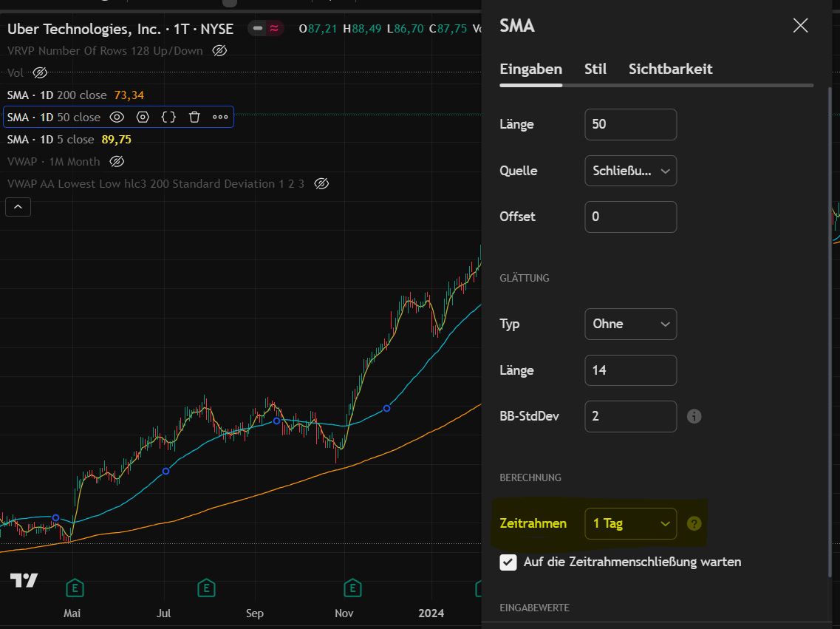Open more options for SMA 50 indicator
The width and height of the screenshot is (840, 629).
pyautogui.click(x=220, y=117)
